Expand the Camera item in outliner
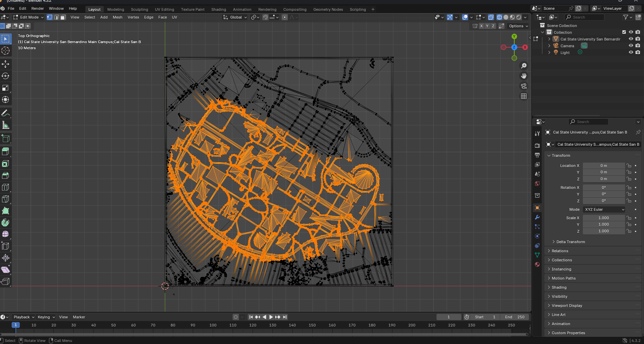Screen dimensions: 644x344 click(549, 46)
